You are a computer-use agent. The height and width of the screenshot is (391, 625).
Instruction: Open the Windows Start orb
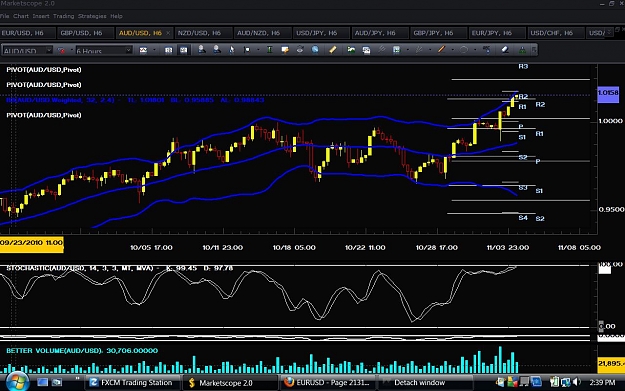coord(17,382)
